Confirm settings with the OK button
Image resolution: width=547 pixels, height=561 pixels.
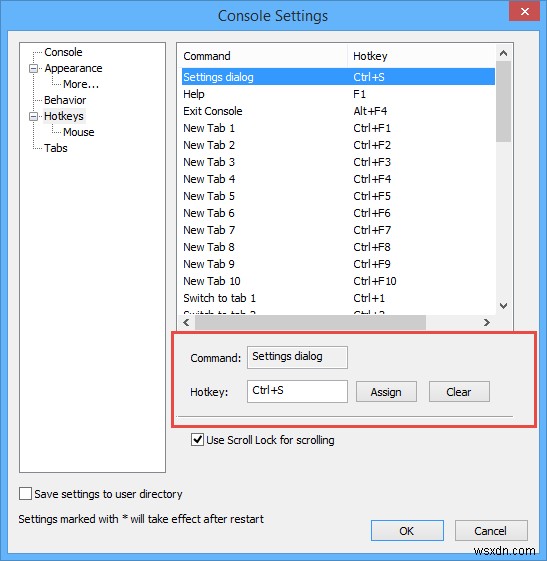point(407,531)
